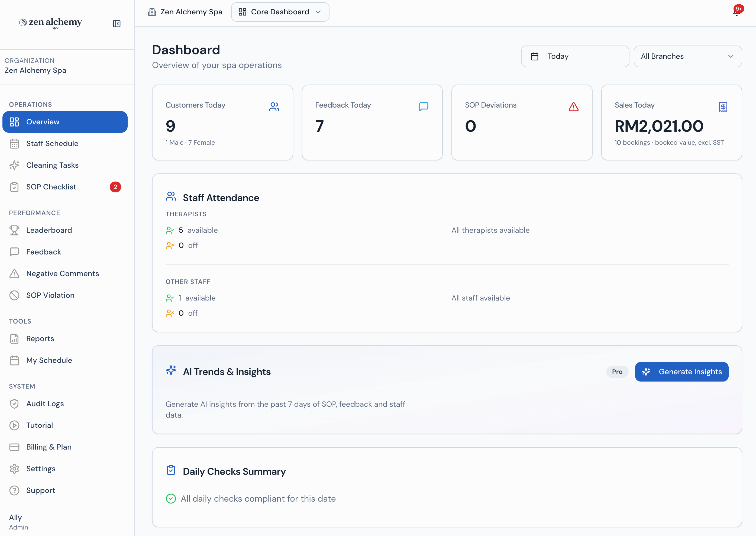Click the "1 Male · 7 Female" text
Viewport: 756px width, 536px height.
tap(190, 143)
